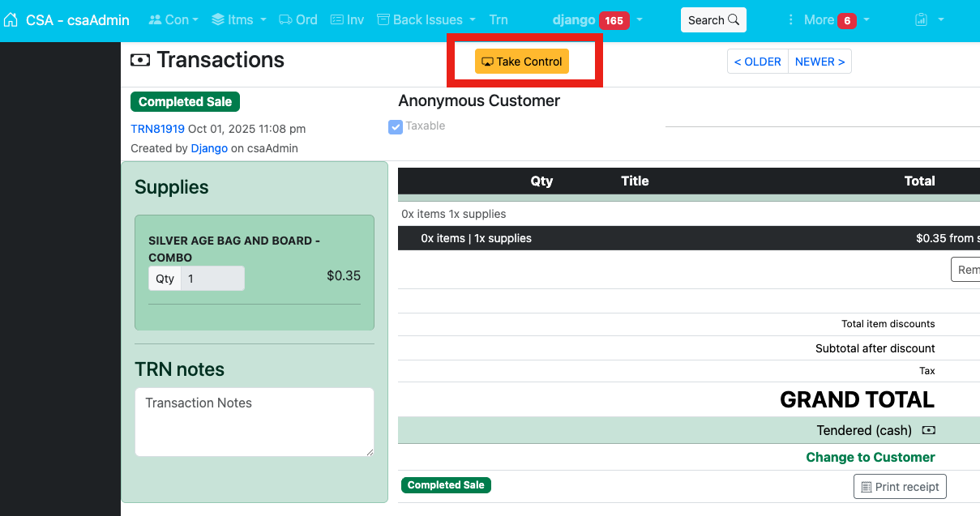Open the django user dropdown
Viewport: 980px width, 516px height.
point(598,20)
